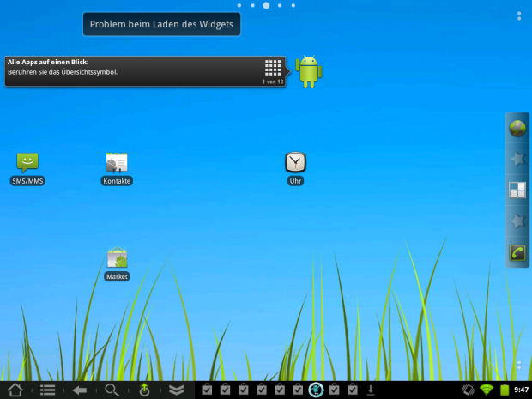Tap the green Android robot mascot

(309, 71)
